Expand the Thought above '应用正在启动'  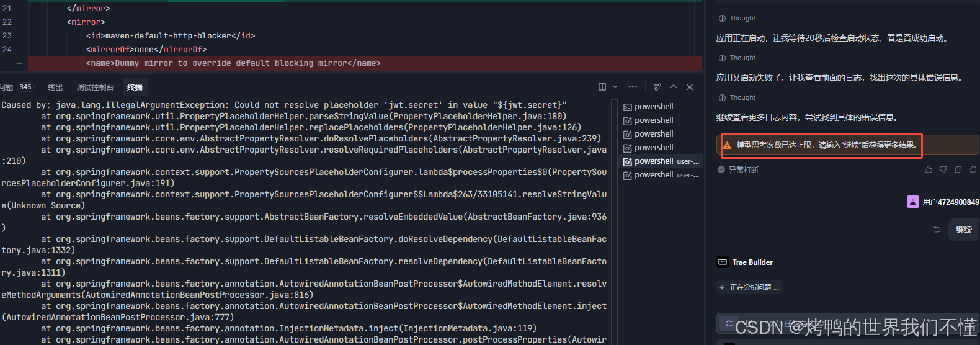pos(737,18)
